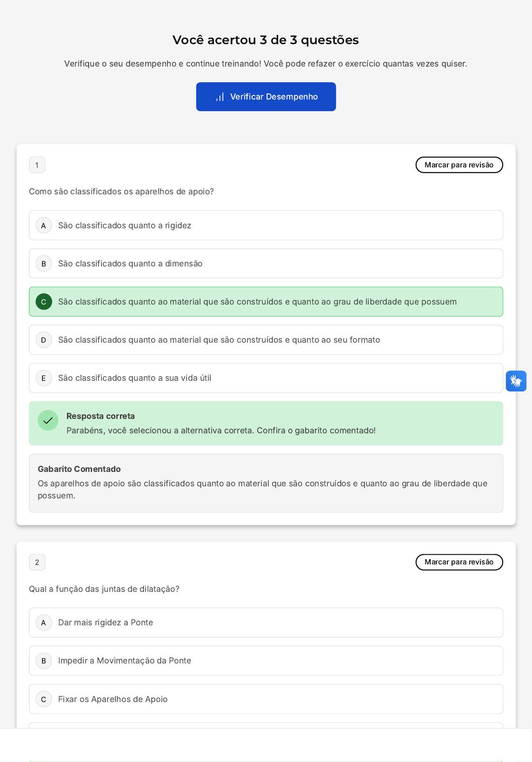The width and height of the screenshot is (532, 762).
Task: Open the Libras accessibility hand icon
Action: click(516, 381)
